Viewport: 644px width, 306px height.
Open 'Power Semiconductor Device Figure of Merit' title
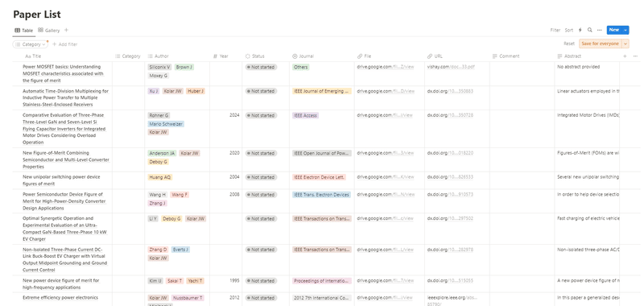64,201
